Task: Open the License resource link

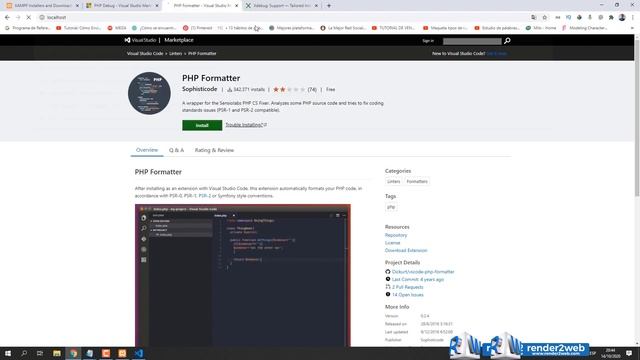Action: [x=392, y=243]
